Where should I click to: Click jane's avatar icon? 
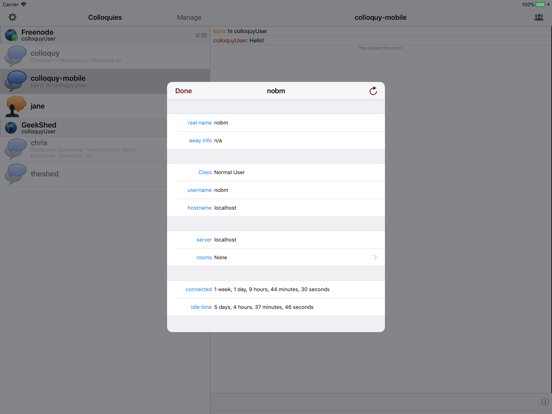[15, 106]
